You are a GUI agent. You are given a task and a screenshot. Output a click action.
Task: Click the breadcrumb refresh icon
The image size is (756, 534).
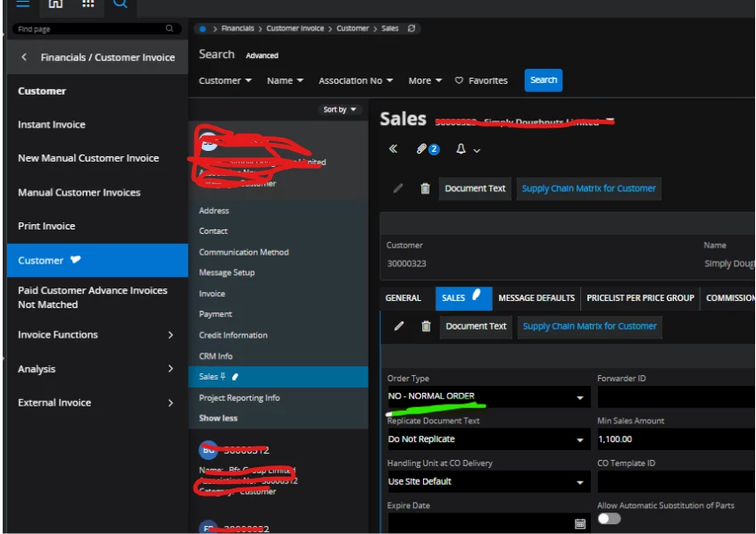[411, 29]
